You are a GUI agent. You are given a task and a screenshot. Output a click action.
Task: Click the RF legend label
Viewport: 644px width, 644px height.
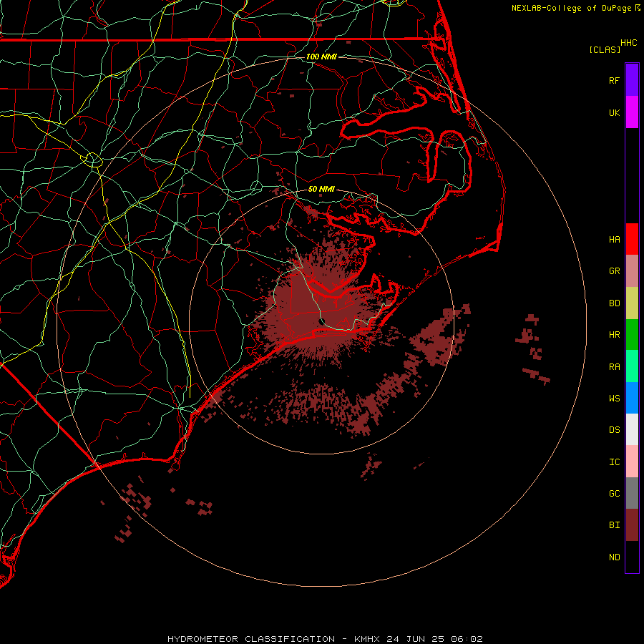[614, 80]
